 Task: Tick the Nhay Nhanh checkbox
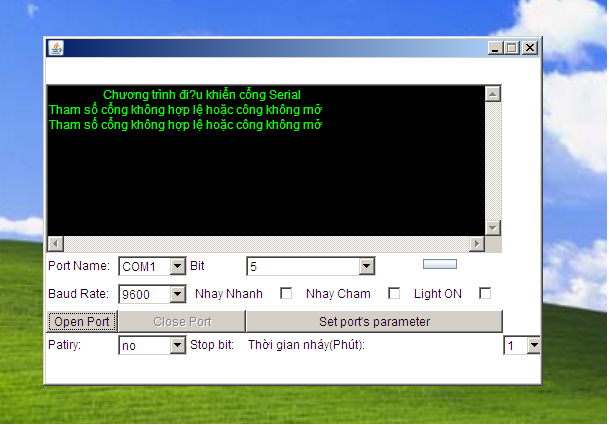pyautogui.click(x=286, y=293)
